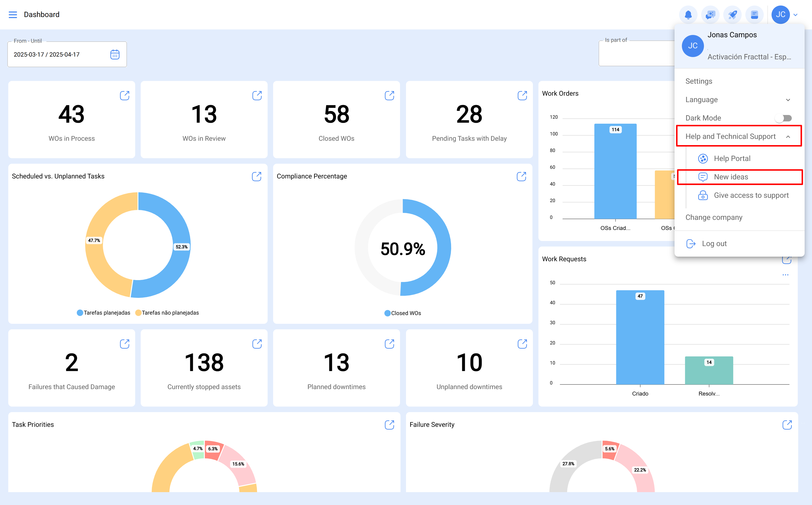The height and width of the screenshot is (505, 812).
Task: Click the 114 bar in Work Orders
Action: [x=615, y=171]
